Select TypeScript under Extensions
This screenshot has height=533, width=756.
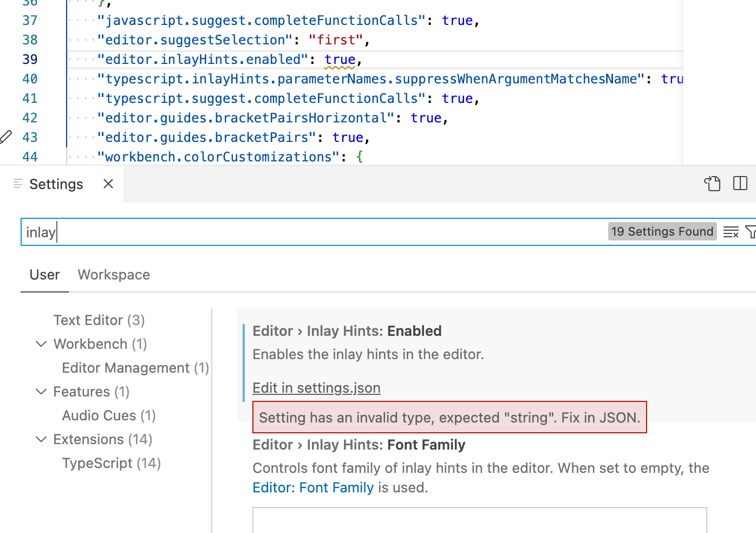click(111, 463)
